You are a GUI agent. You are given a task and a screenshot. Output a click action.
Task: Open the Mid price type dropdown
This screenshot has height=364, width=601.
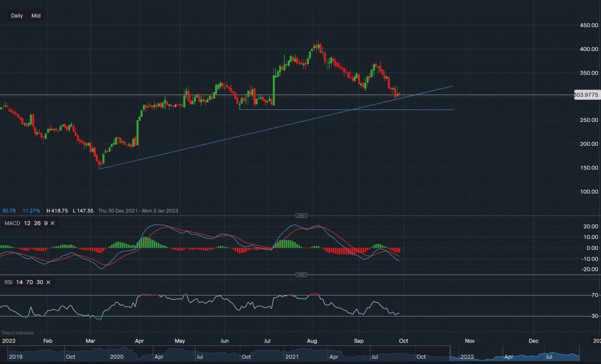point(36,16)
